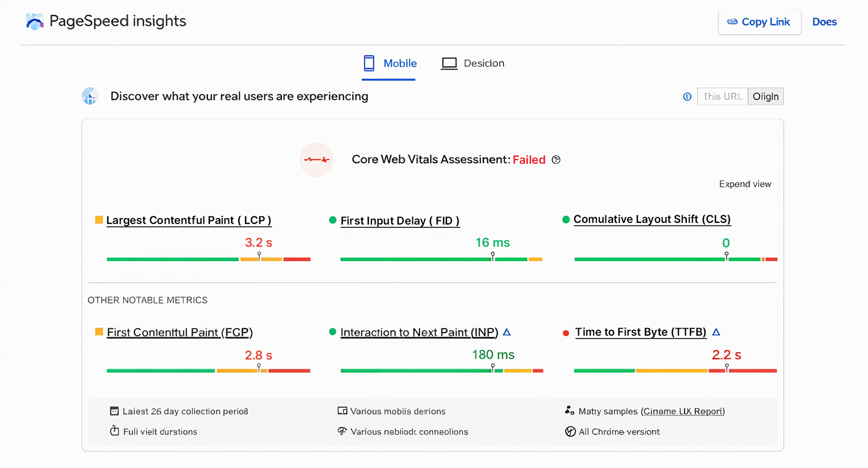
Task: Click Various mobiis derions text
Action: [398, 412]
